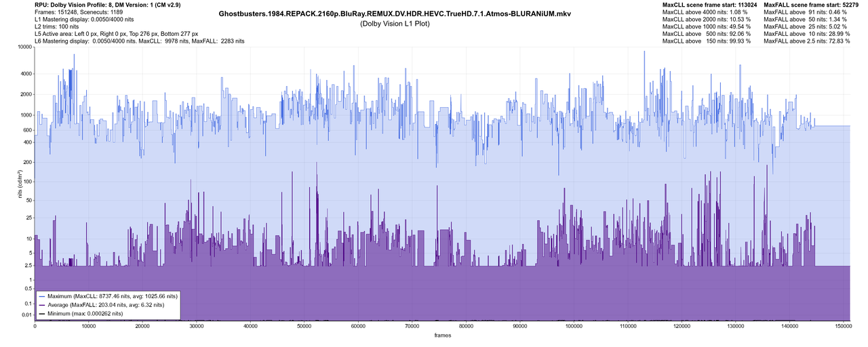Click the black Minimum legend line marker
The image size is (868, 347).
coord(42,314)
